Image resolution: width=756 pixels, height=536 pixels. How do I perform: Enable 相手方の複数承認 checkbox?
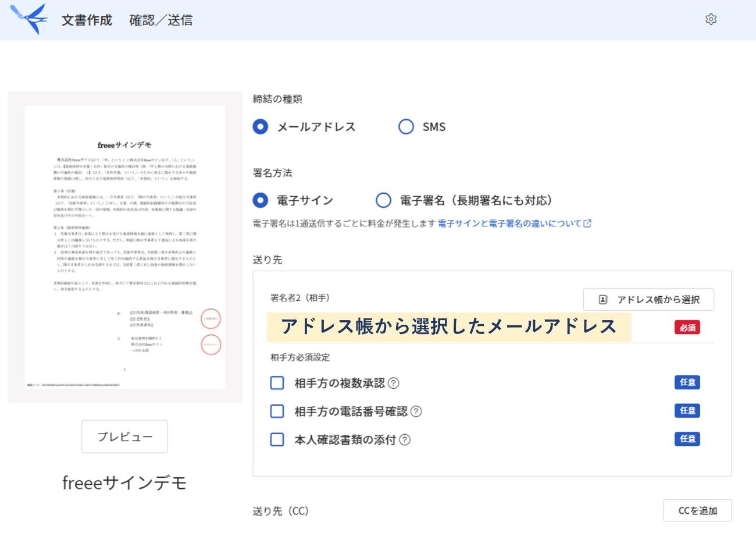click(x=277, y=383)
